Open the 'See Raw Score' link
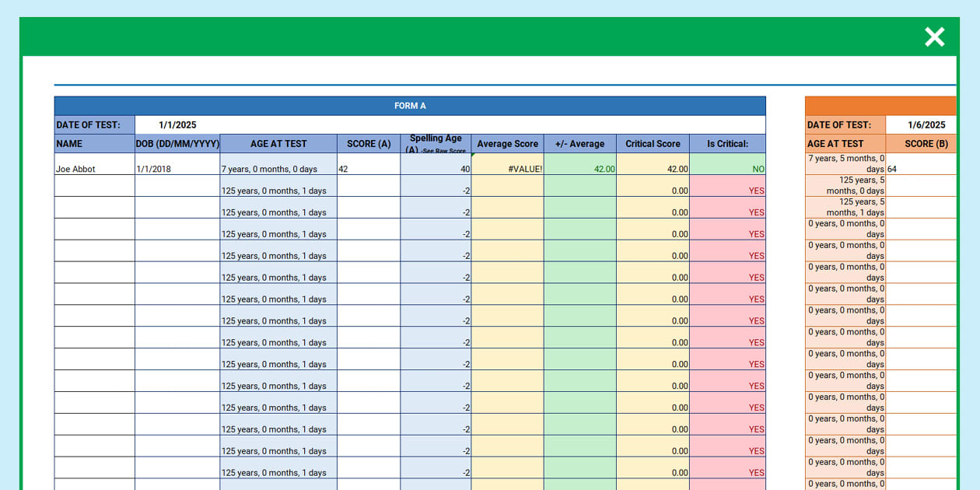The width and height of the screenshot is (980, 490). 442,149
